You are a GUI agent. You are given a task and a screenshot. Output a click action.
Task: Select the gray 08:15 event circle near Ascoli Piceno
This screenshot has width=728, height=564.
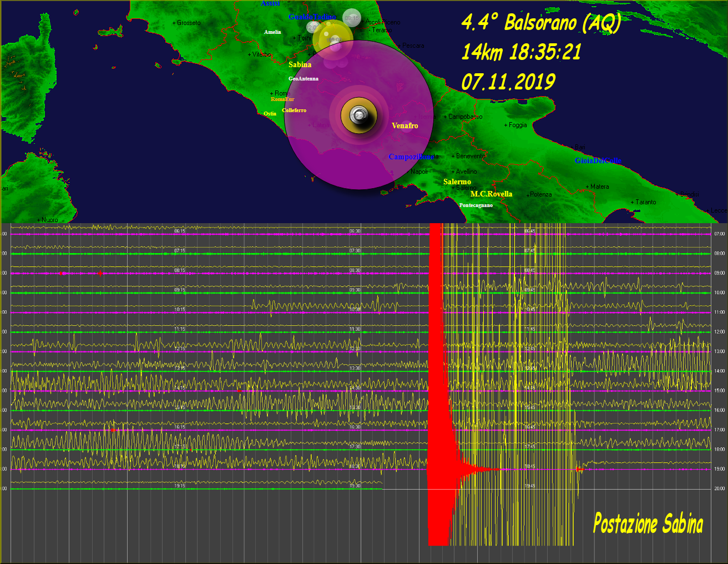(352, 18)
